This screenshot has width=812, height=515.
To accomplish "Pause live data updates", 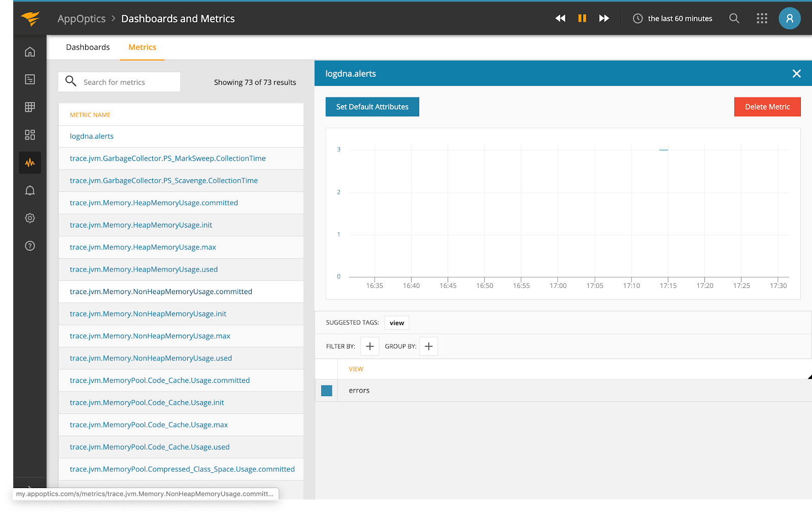I will point(582,18).
